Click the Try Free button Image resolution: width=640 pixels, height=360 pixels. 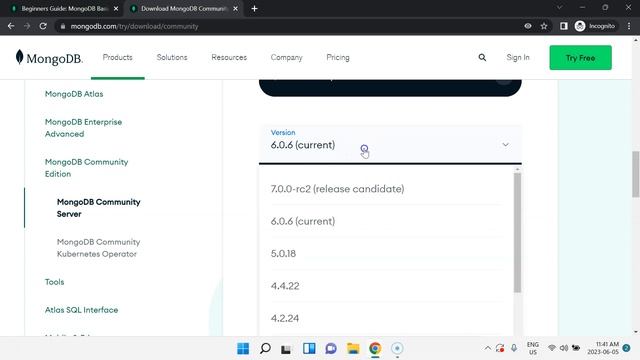tap(580, 58)
